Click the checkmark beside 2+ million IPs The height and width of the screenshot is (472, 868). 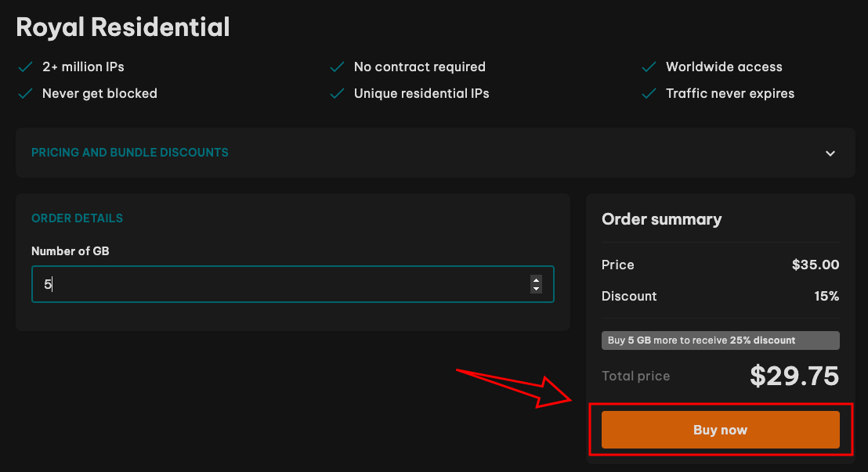pos(25,67)
